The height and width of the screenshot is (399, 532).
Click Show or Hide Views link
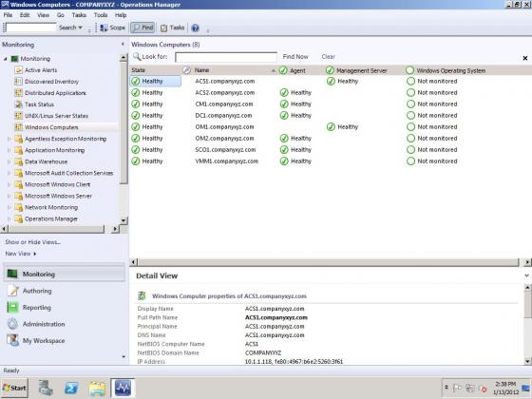pos(33,242)
